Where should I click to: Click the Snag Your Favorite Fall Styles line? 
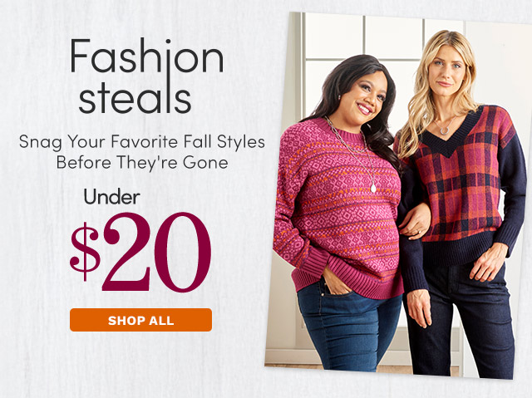142,142
